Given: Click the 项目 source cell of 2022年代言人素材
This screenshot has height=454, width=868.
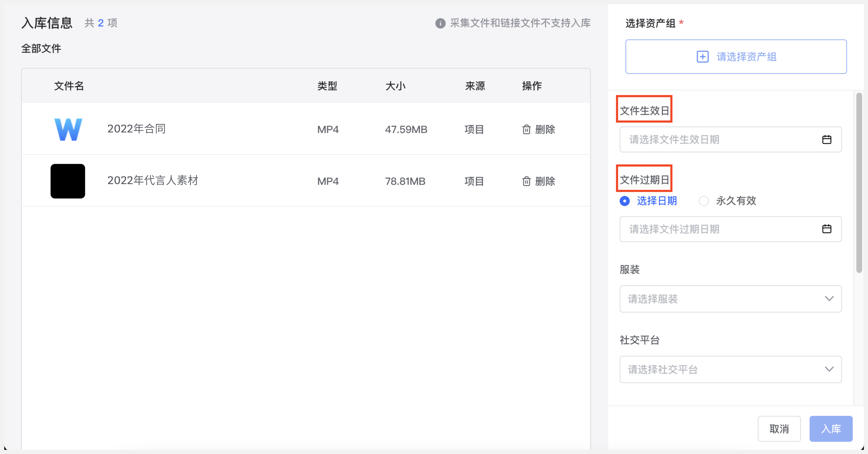Looking at the screenshot, I should [474, 181].
